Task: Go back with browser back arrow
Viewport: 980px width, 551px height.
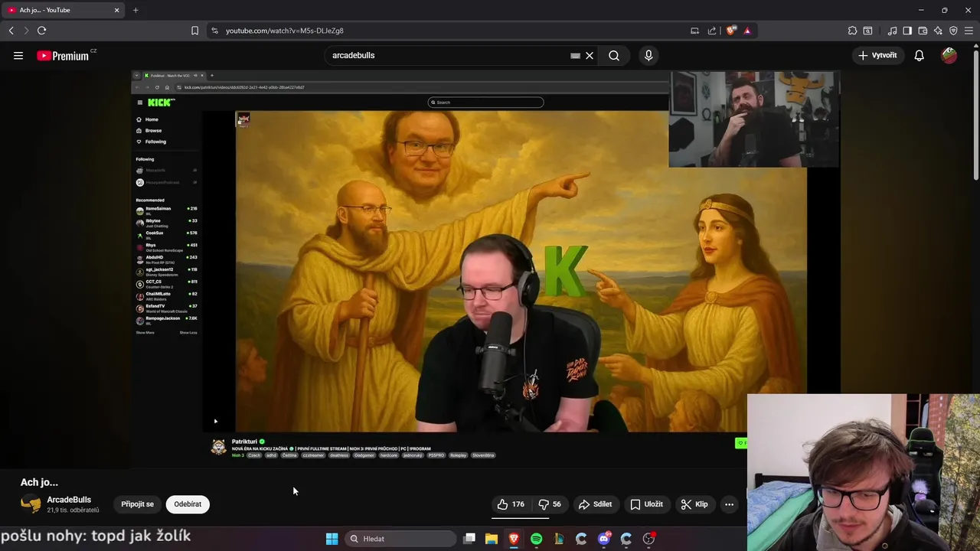Action: pos(11,31)
